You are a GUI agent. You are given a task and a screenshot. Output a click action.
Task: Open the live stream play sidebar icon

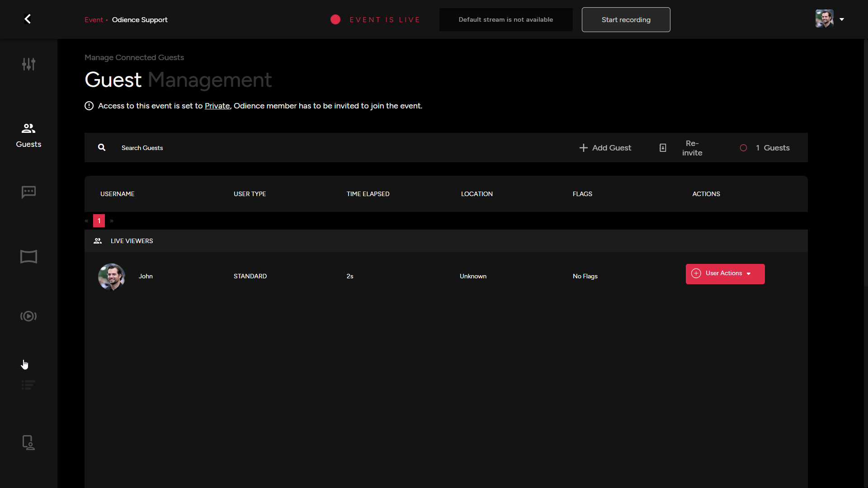(28, 316)
